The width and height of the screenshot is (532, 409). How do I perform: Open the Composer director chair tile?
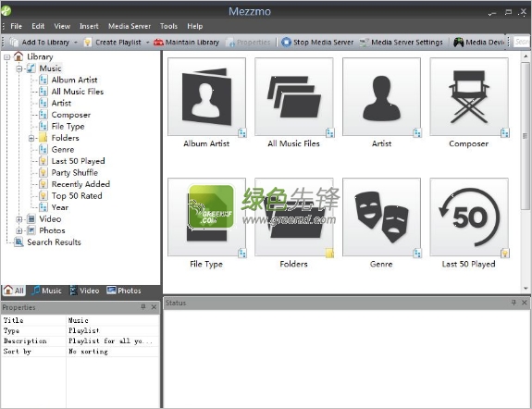pyautogui.click(x=469, y=97)
